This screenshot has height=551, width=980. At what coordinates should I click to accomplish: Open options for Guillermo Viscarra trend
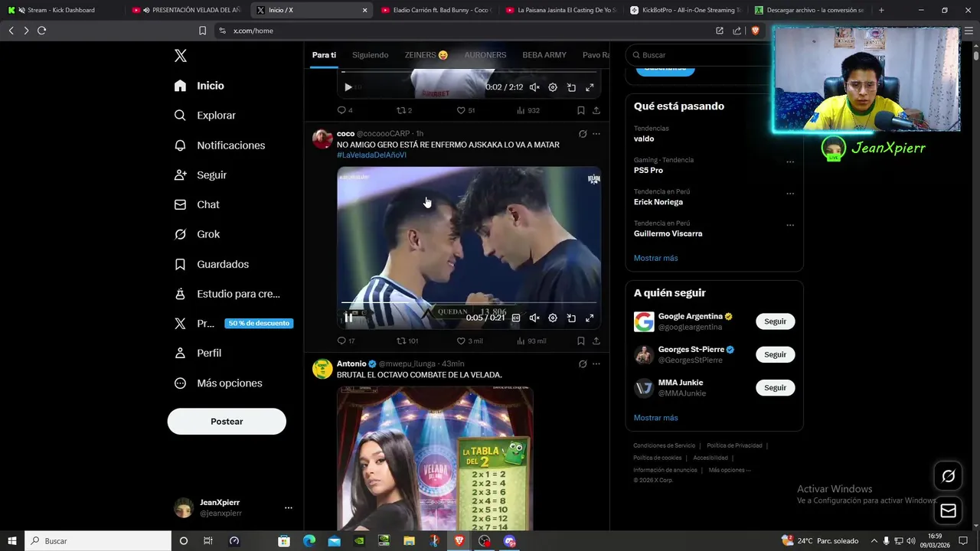pos(790,225)
